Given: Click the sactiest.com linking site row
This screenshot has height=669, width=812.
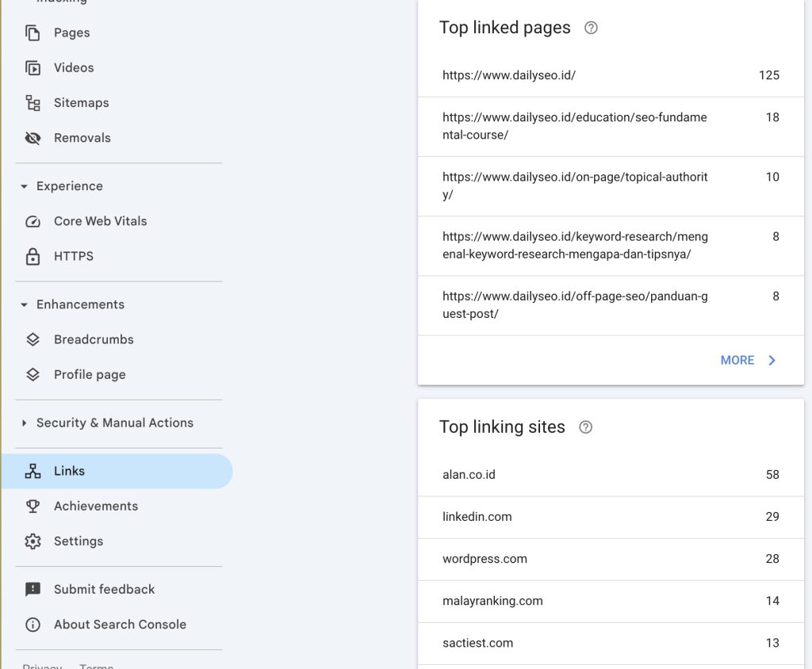Looking at the screenshot, I should click(611, 644).
